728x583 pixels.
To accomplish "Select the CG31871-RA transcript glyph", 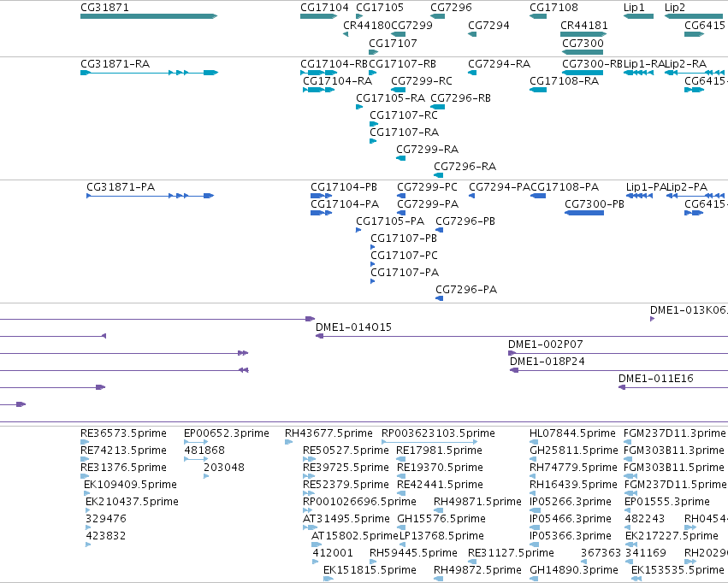I will [x=149, y=73].
